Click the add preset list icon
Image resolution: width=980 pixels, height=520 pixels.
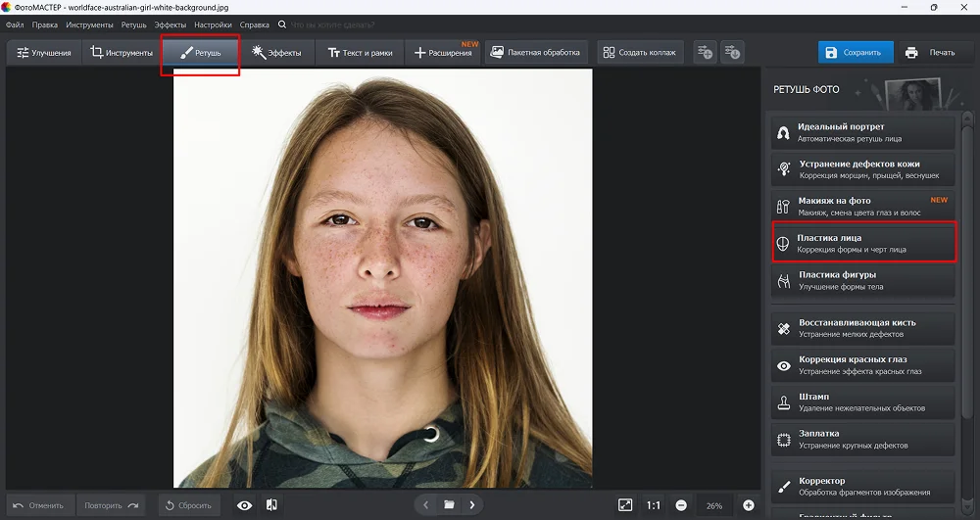tap(705, 53)
